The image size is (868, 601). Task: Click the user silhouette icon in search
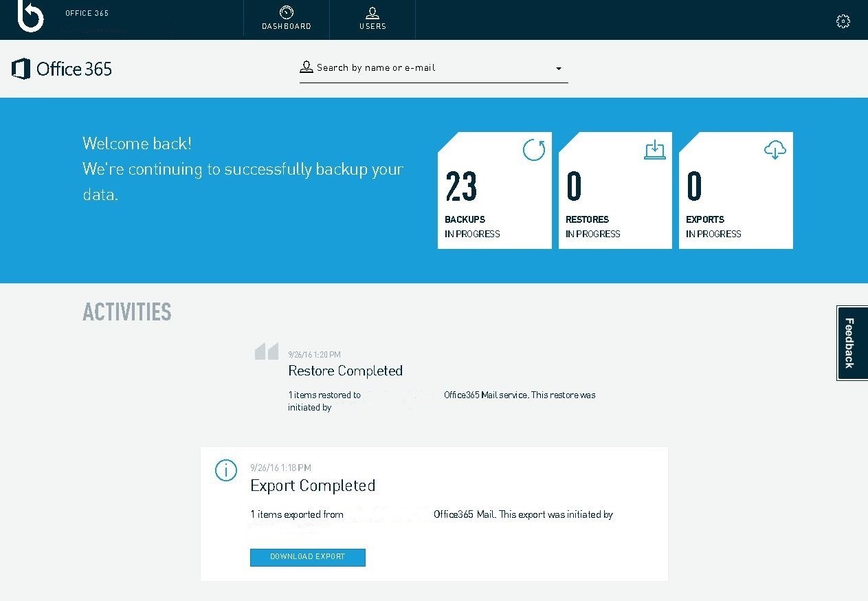307,67
